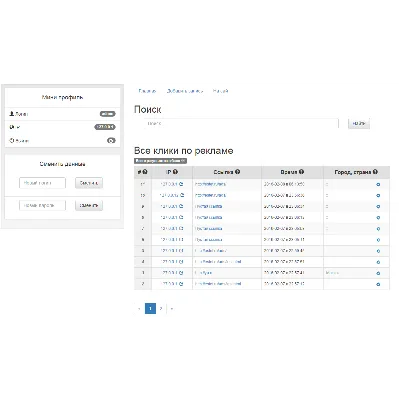Click the blue circle icon ending row 7
The image size is (400, 400).
click(378, 229)
